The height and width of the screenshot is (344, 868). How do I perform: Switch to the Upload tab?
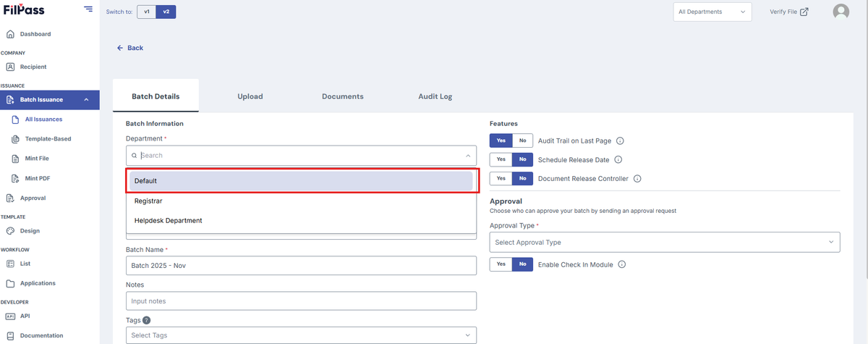[250, 96]
